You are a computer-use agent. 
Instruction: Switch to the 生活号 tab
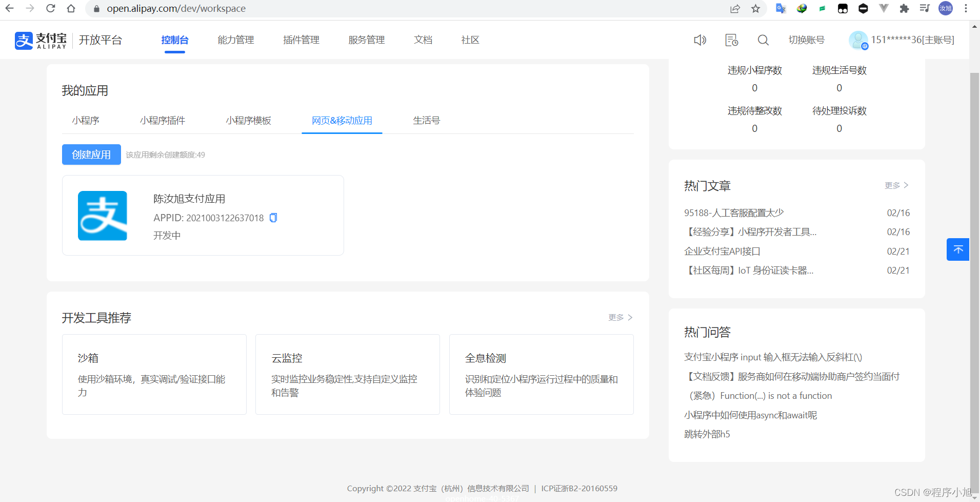[427, 121]
